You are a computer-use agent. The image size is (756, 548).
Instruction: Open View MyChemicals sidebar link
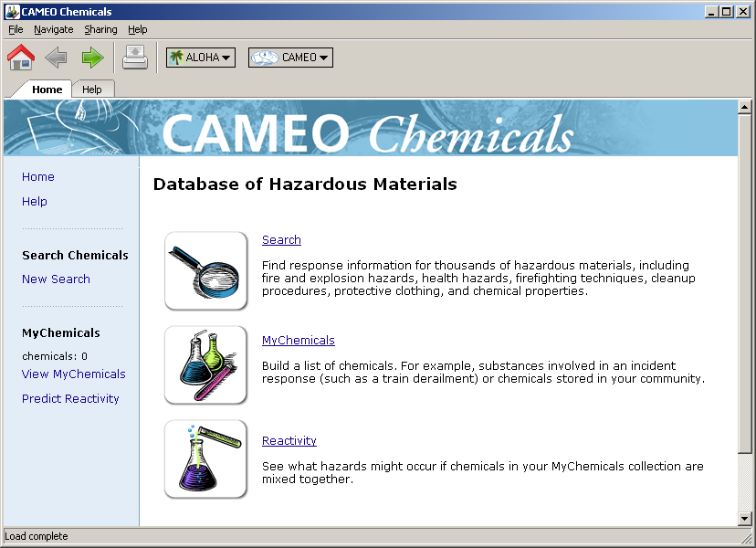[74, 374]
